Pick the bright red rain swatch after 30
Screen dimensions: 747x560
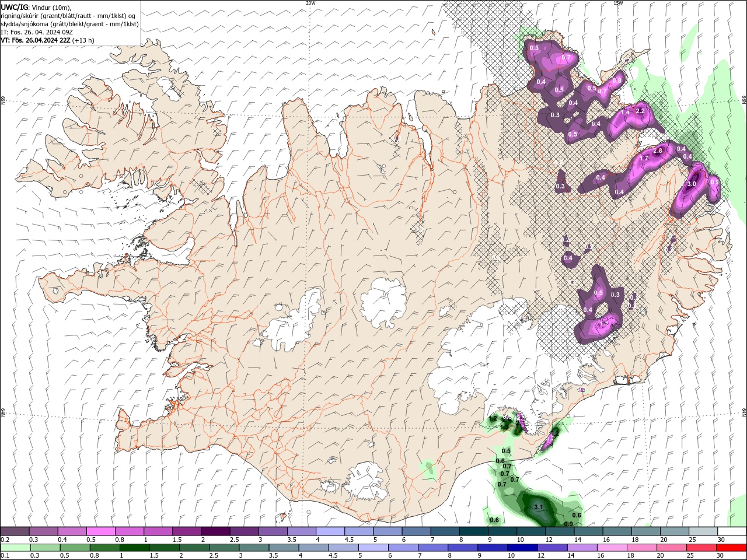pos(731,548)
